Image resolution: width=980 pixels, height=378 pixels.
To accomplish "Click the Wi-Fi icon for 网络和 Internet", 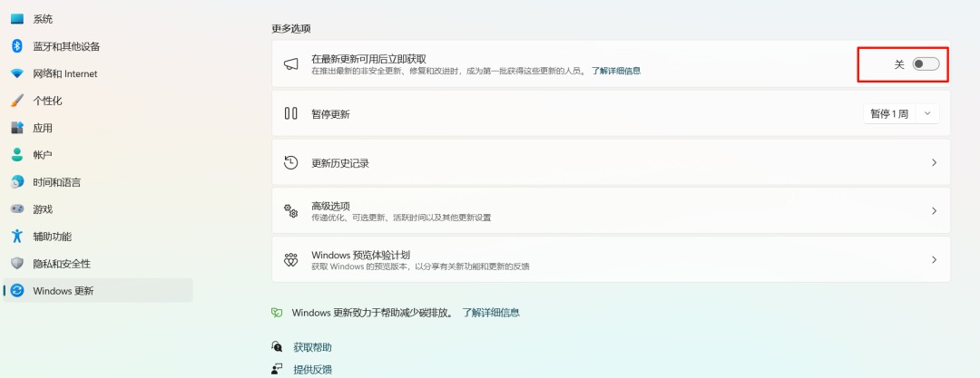I will (x=17, y=73).
